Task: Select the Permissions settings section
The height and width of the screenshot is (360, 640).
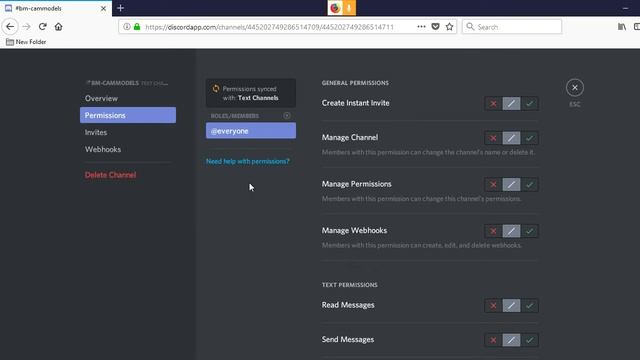Action: [x=128, y=115]
